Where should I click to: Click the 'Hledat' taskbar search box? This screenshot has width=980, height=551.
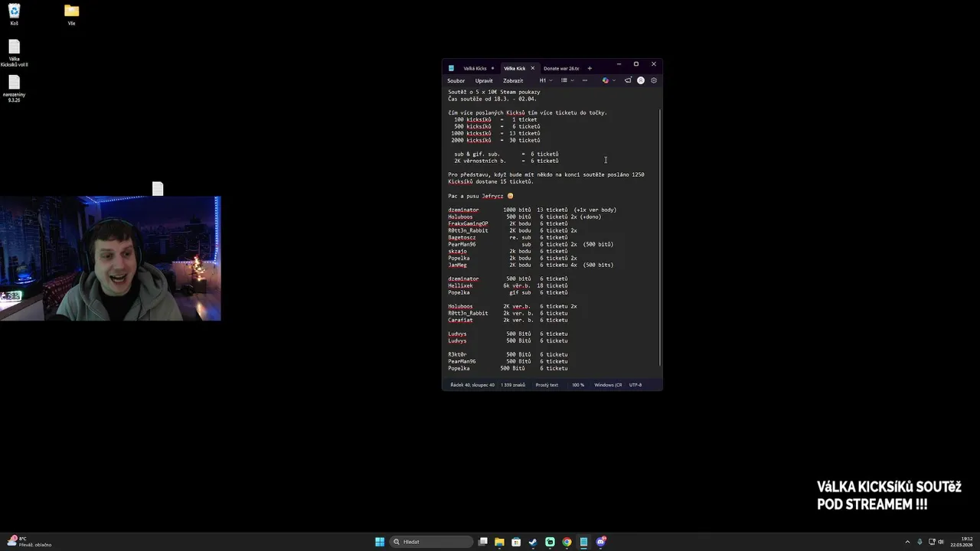431,542
